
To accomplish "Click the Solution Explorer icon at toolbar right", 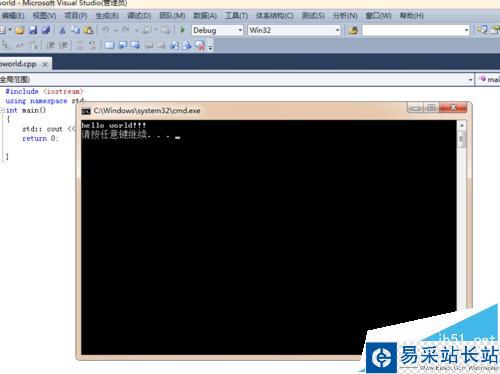I will coord(482,30).
